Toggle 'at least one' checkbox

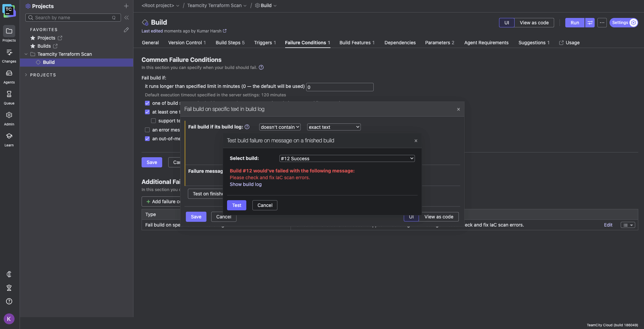pyautogui.click(x=147, y=112)
